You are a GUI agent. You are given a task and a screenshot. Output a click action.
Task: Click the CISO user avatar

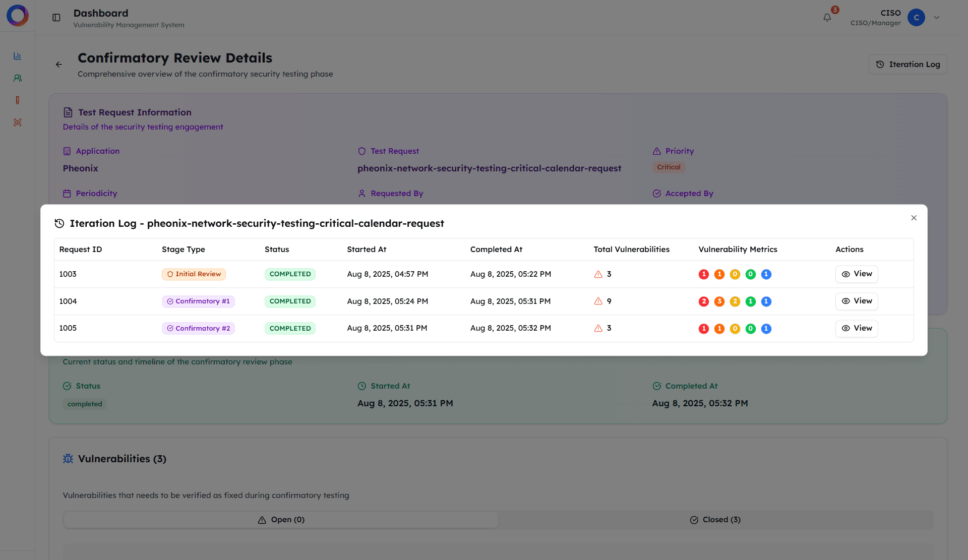tap(916, 18)
